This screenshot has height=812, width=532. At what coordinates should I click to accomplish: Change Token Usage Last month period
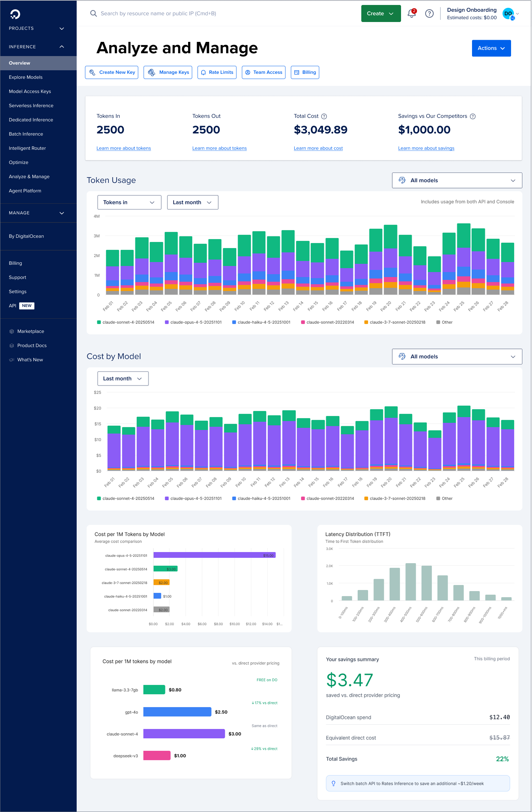pyautogui.click(x=193, y=202)
